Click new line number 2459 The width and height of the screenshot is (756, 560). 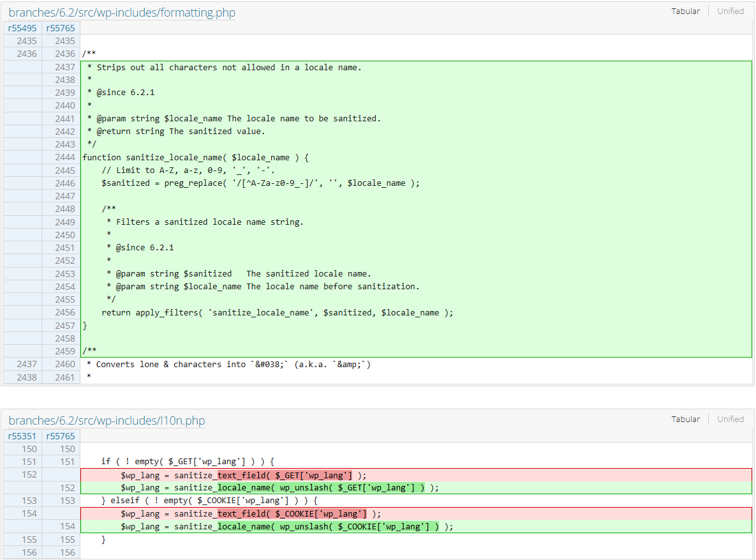point(65,351)
